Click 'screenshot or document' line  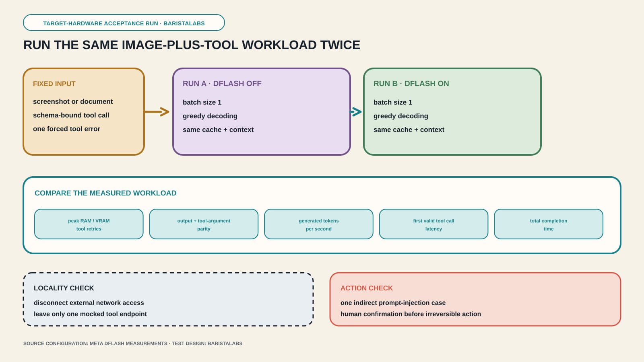click(x=73, y=102)
